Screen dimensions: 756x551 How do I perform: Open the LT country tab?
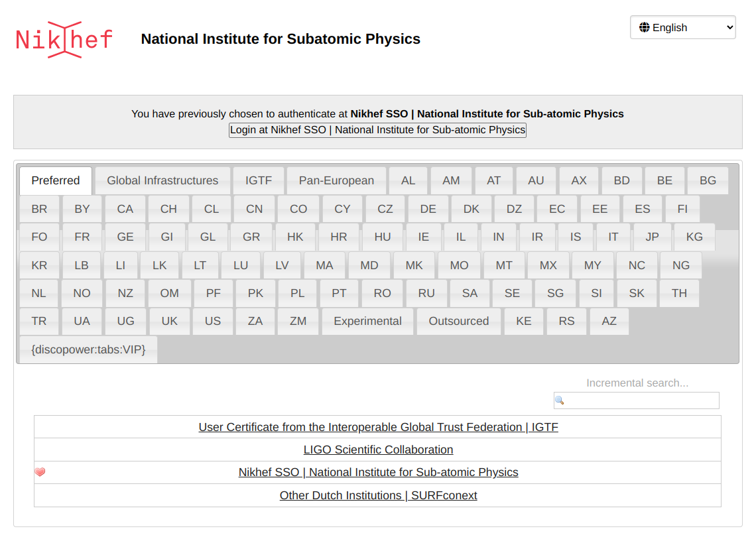pos(200,266)
